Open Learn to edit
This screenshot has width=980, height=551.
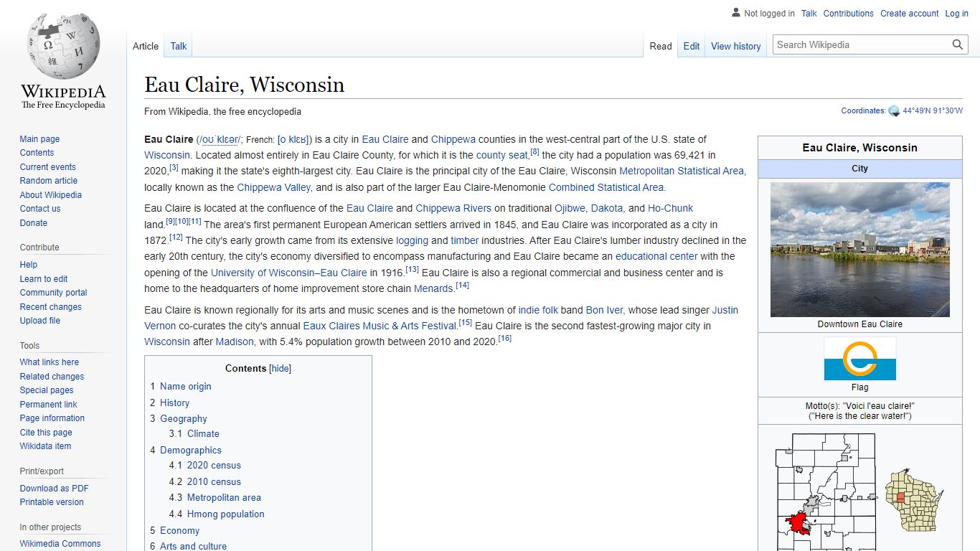point(44,279)
